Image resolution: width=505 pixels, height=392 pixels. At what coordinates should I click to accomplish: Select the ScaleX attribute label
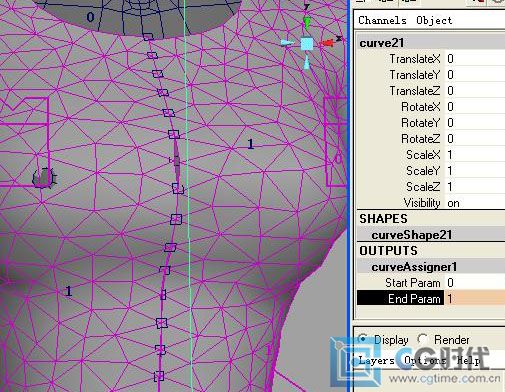(x=423, y=155)
